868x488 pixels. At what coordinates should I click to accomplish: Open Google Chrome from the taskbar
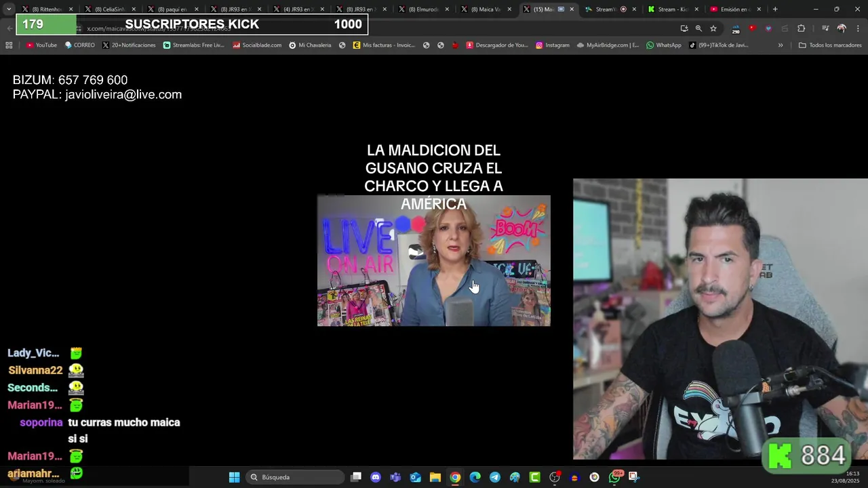point(455,477)
